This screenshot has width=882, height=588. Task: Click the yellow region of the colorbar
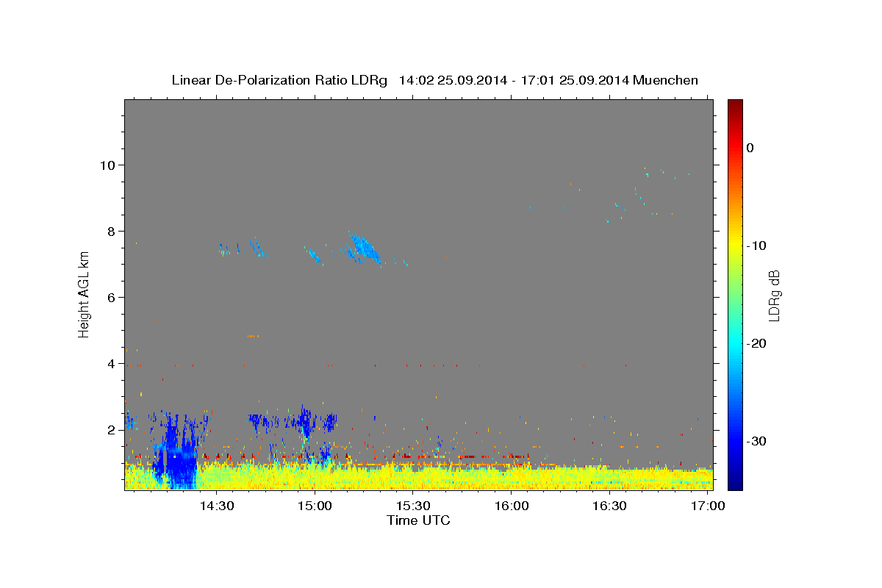[735, 245]
